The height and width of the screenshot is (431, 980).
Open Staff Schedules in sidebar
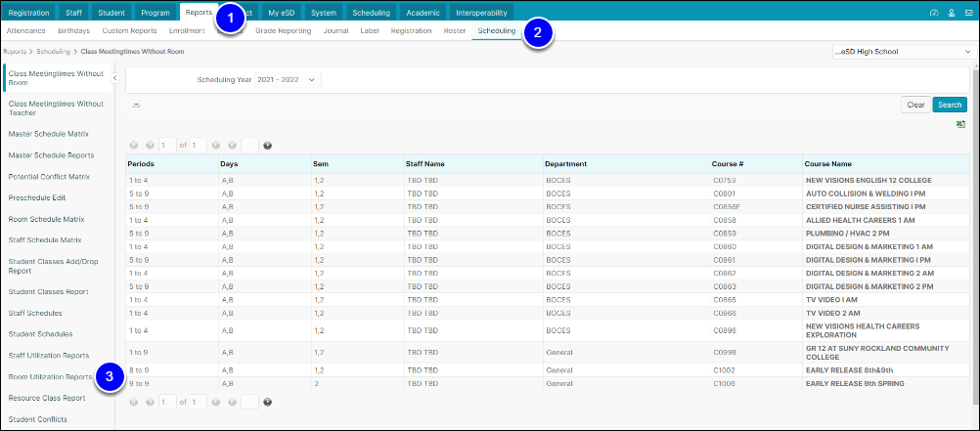tap(35, 313)
